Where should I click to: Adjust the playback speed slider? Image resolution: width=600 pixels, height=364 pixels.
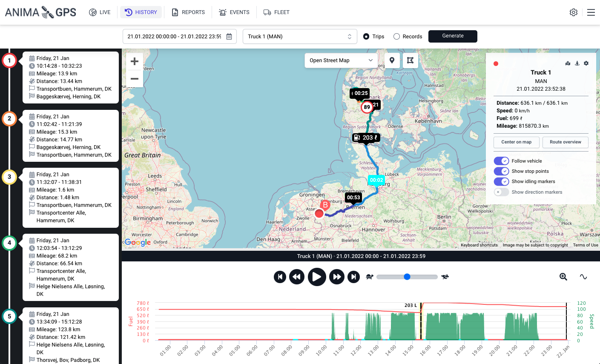tap(407, 277)
